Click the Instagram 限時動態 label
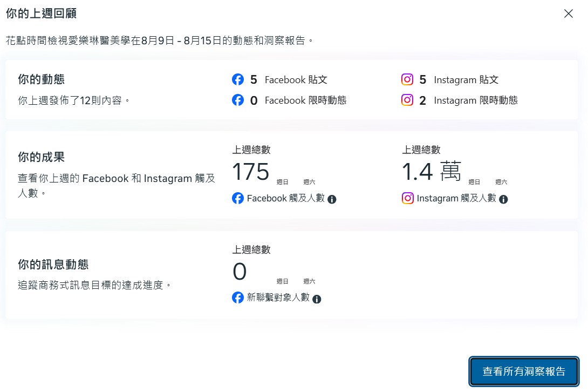Image resolution: width=588 pixels, height=392 pixels. click(x=476, y=100)
